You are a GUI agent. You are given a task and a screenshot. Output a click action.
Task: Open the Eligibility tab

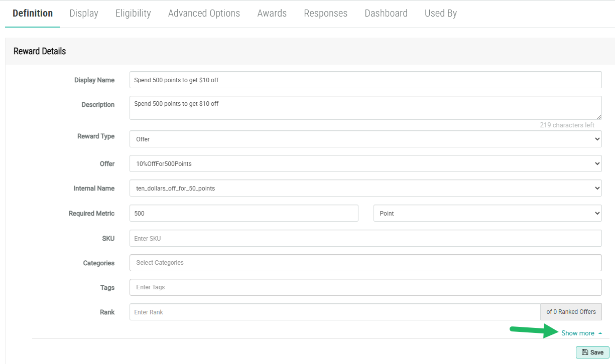pyautogui.click(x=133, y=14)
